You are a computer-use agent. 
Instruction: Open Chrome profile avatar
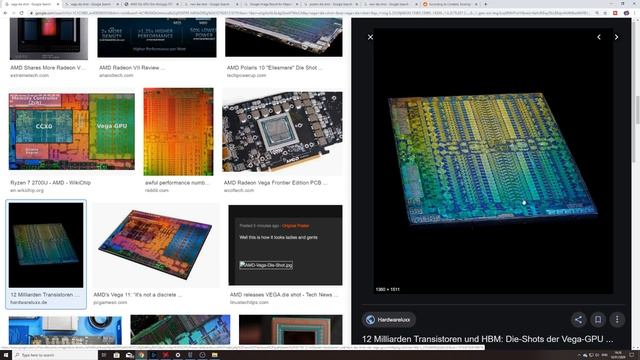[x=626, y=13]
